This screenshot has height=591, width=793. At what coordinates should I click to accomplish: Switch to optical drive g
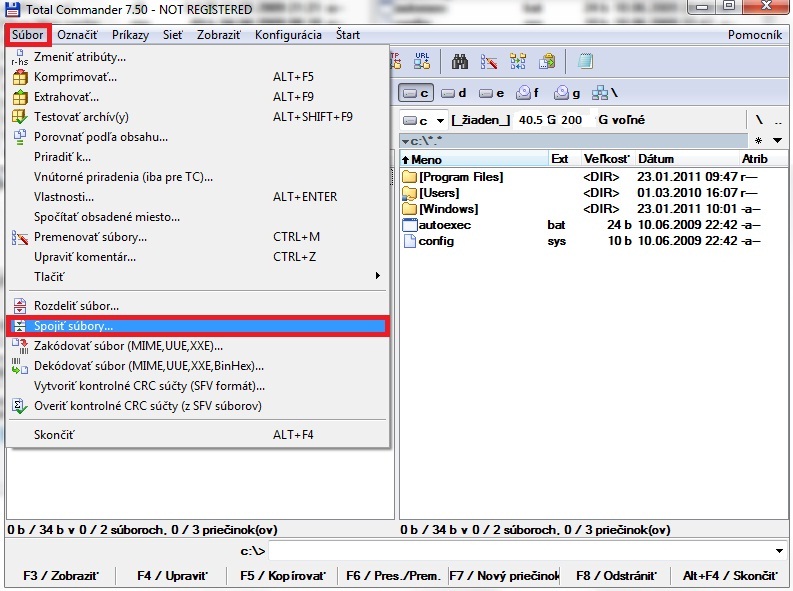566,93
